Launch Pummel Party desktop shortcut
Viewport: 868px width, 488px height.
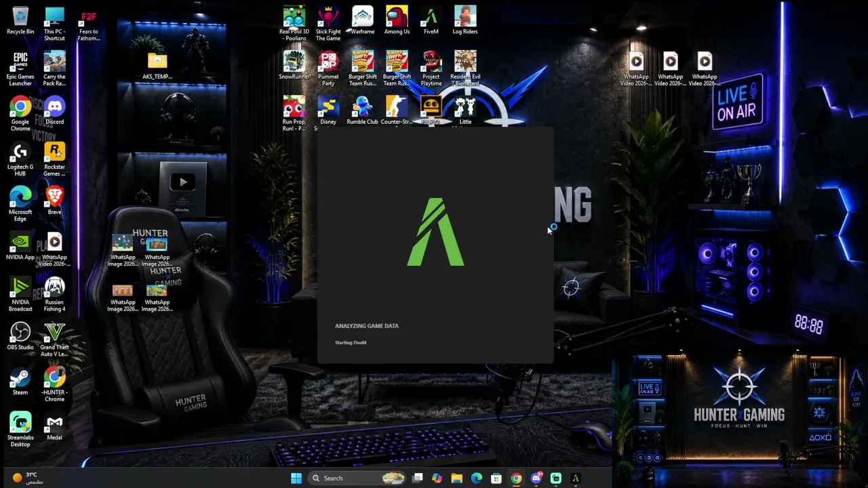[x=328, y=69]
